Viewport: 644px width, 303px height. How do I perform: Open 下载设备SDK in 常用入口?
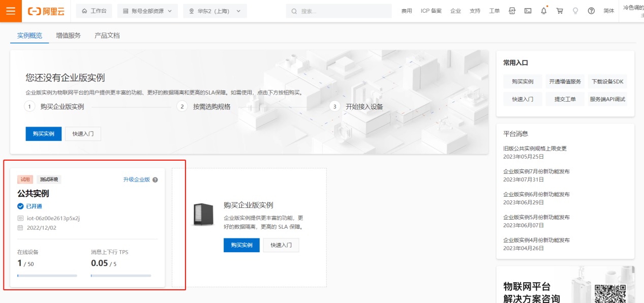pyautogui.click(x=607, y=81)
